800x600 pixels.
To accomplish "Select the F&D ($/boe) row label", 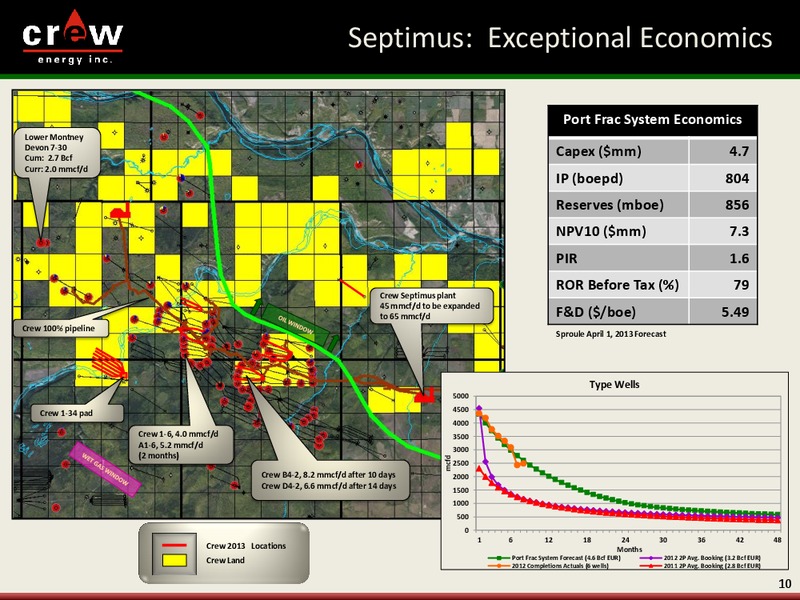I will coord(595,312).
